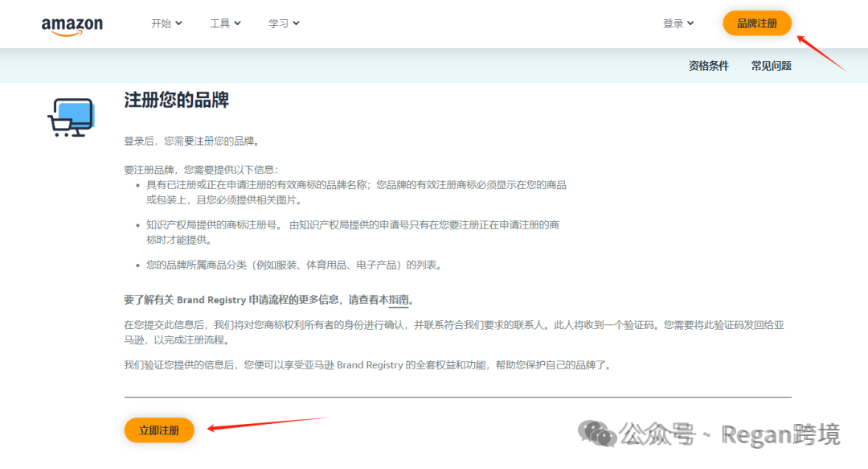Click the paragraph starting 在您提交此信息后

point(454,332)
